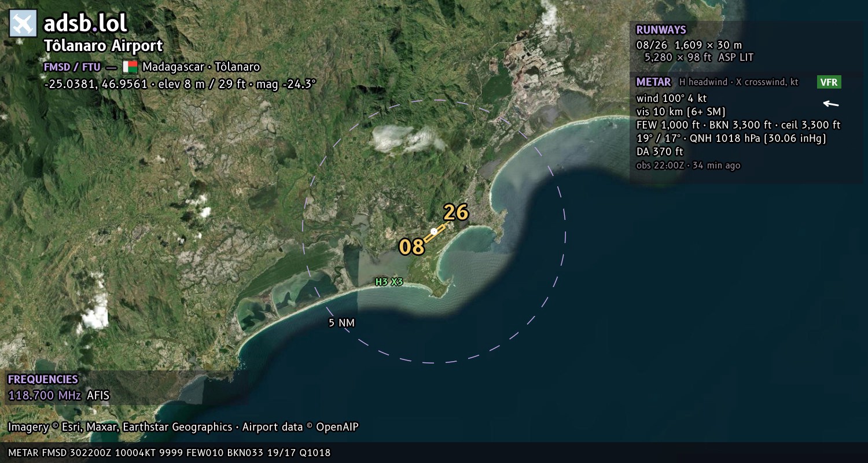Screen dimensions: 868x463
Task: Click runway end marker 26
Action: coord(455,212)
